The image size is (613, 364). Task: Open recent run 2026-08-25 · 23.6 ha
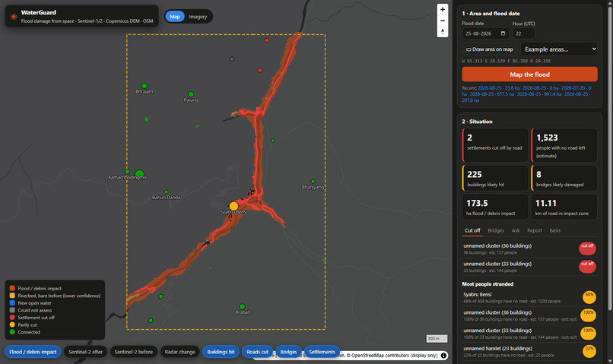click(x=498, y=88)
